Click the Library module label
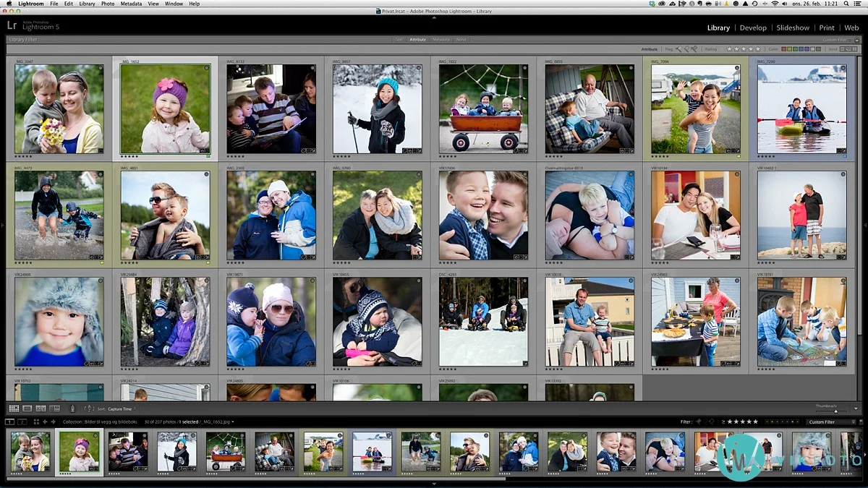This screenshot has height=488, width=868. click(718, 27)
